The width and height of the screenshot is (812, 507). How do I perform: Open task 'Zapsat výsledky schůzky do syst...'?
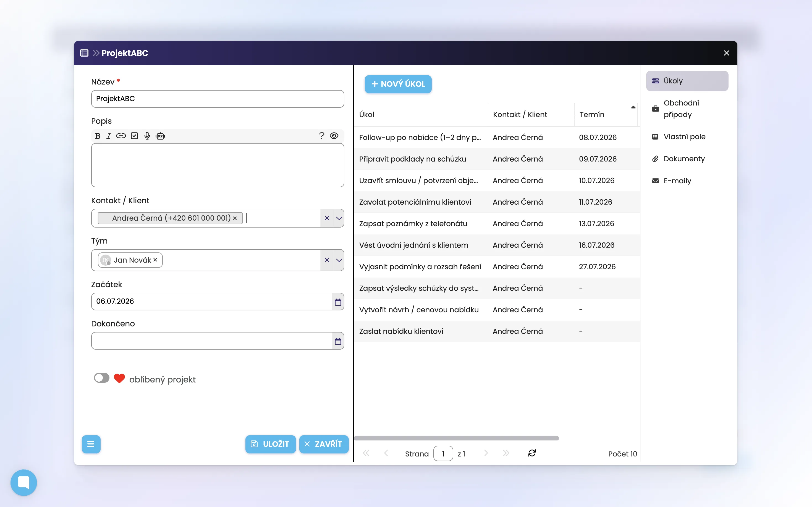pyautogui.click(x=419, y=288)
